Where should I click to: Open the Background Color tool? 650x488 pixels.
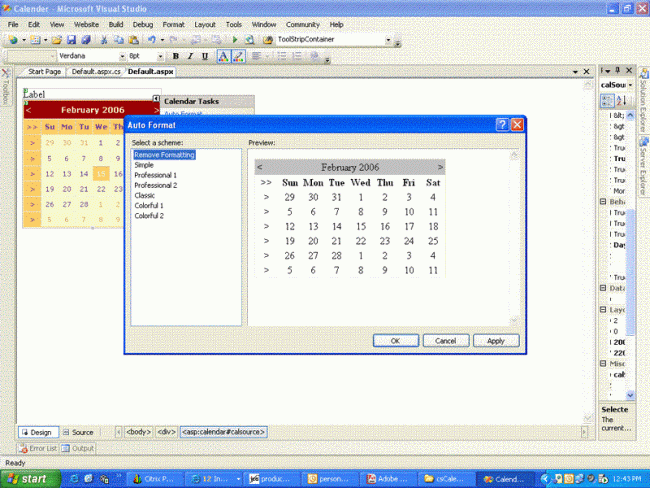(x=238, y=56)
